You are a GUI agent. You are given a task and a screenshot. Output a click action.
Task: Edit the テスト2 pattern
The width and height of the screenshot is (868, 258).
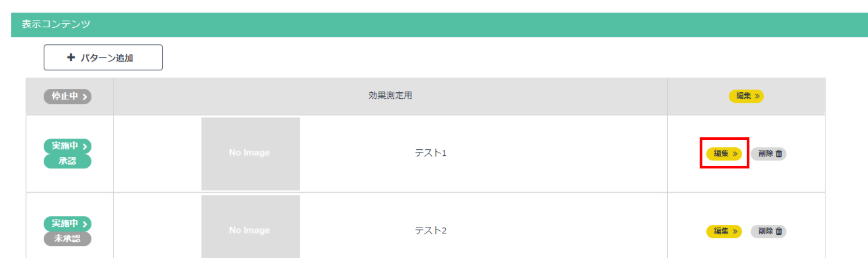(x=724, y=231)
